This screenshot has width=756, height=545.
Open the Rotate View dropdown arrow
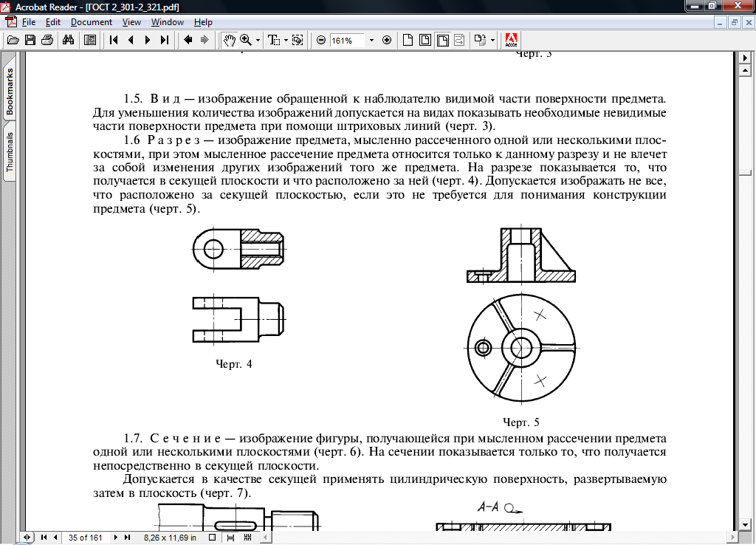492,41
